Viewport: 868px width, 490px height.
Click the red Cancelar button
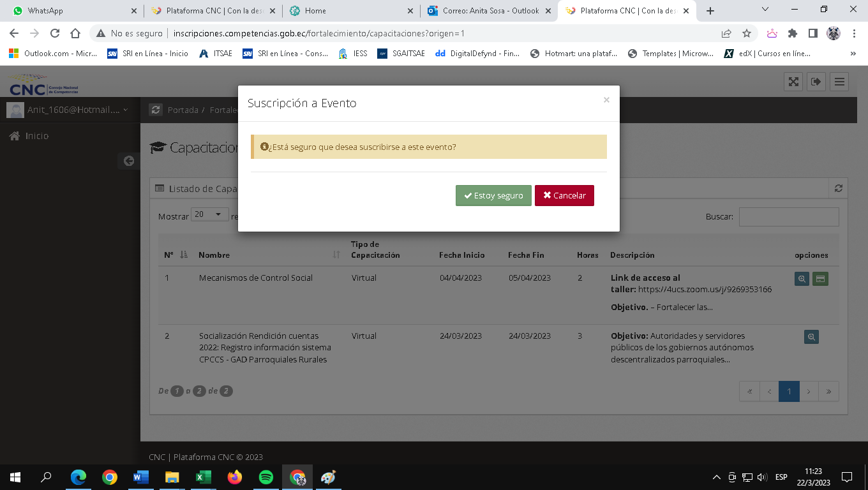click(564, 196)
